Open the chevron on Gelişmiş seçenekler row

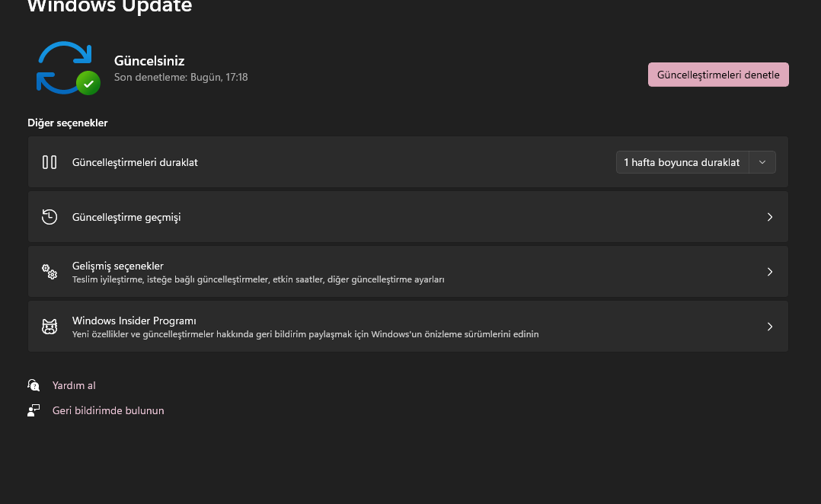(770, 272)
